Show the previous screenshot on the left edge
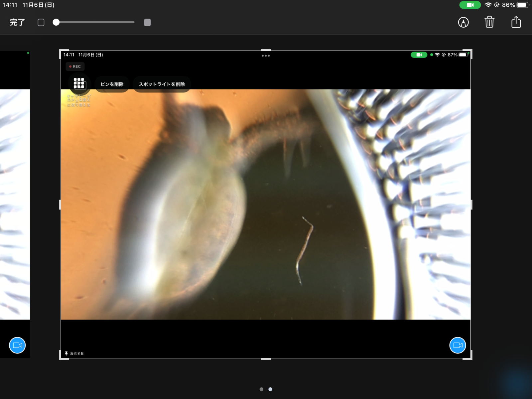Screen dimensions: 532x399 pyautogui.click(x=15, y=204)
